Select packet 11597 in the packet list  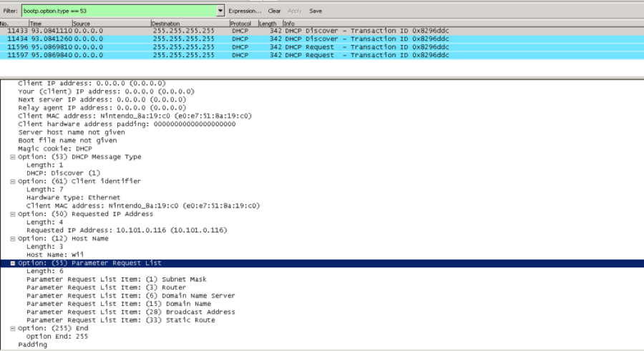(x=215, y=55)
